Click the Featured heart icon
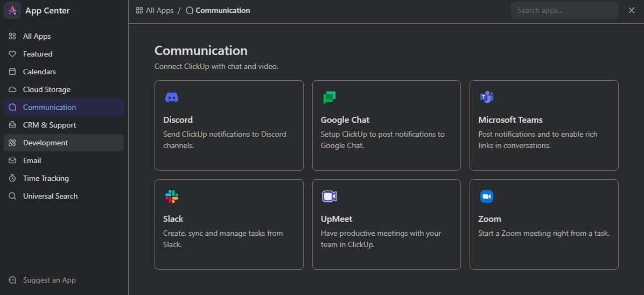 (x=12, y=54)
